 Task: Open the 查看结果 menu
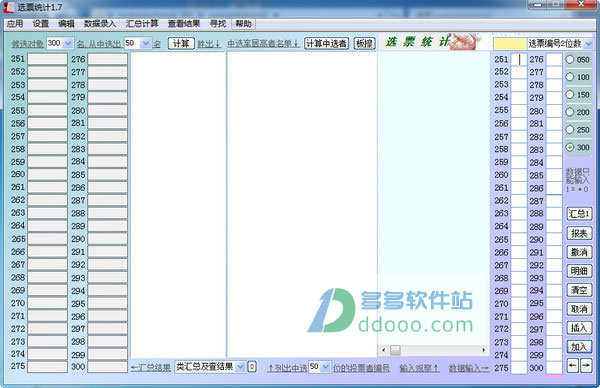pos(184,24)
